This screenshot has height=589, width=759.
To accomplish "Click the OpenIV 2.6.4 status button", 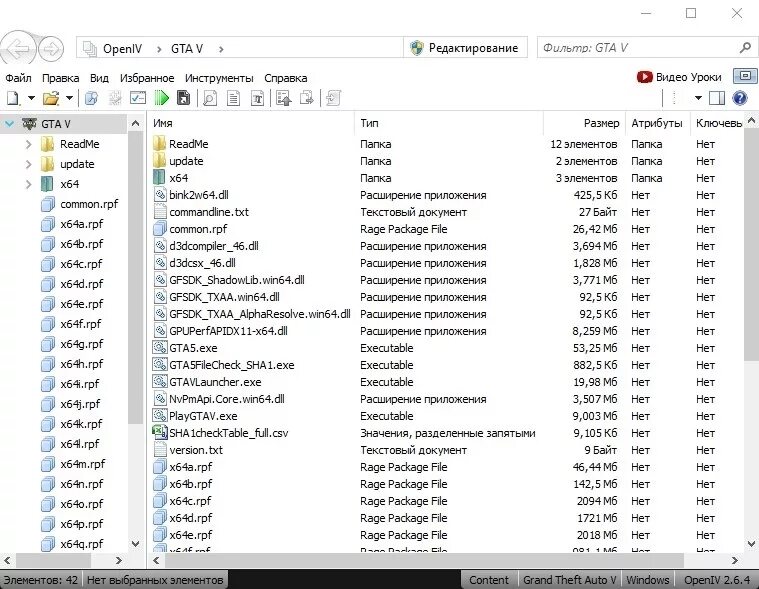I will pos(717,580).
